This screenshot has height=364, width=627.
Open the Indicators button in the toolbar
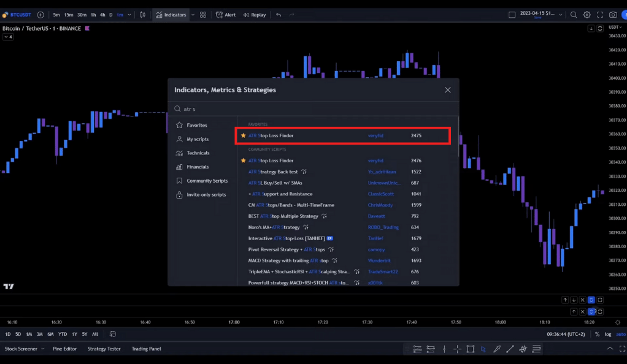pyautogui.click(x=171, y=15)
